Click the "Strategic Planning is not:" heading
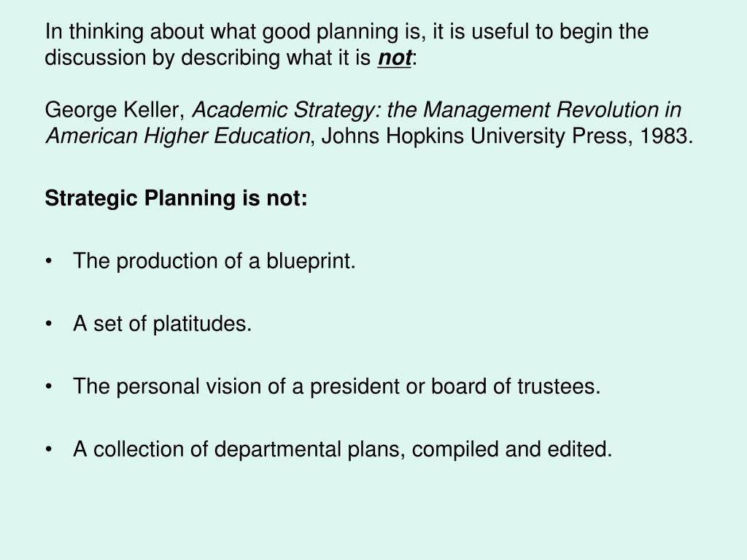747x560 pixels. tap(176, 198)
